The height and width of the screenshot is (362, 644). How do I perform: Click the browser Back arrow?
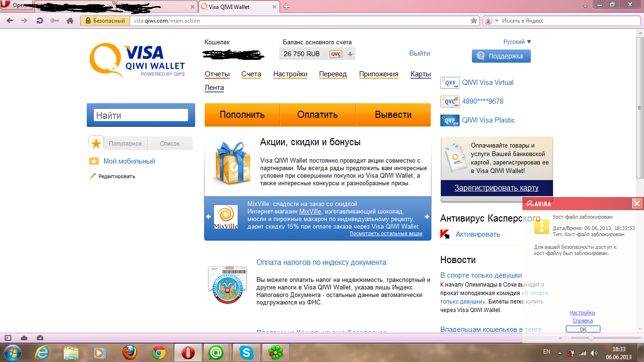click(x=10, y=21)
